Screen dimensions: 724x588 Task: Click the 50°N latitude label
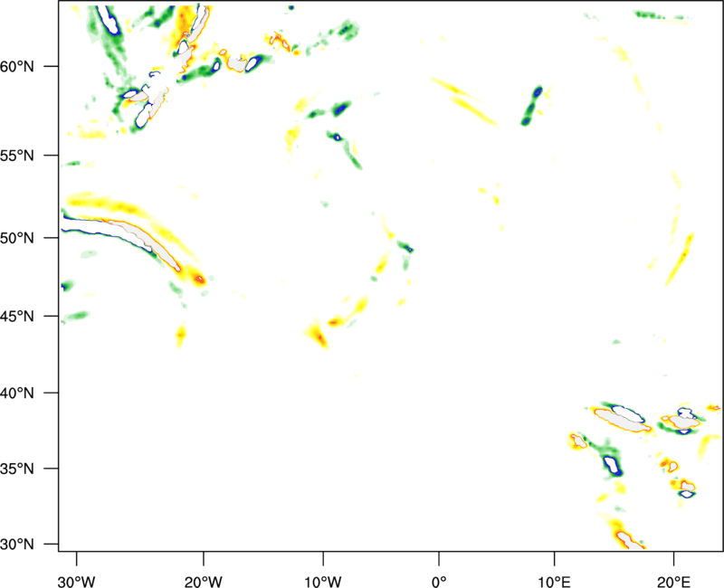17,238
